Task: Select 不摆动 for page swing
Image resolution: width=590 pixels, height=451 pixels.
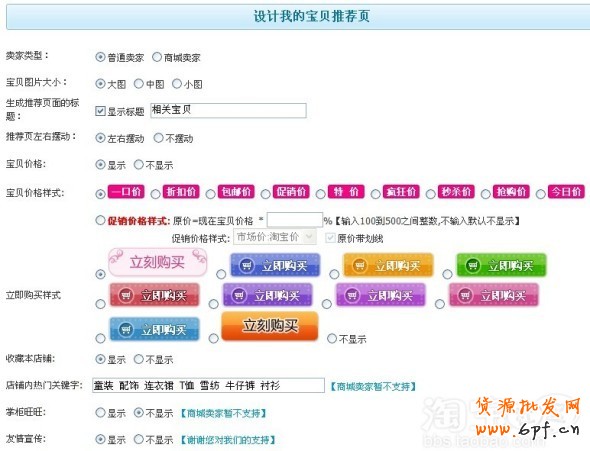Action: tap(158, 138)
